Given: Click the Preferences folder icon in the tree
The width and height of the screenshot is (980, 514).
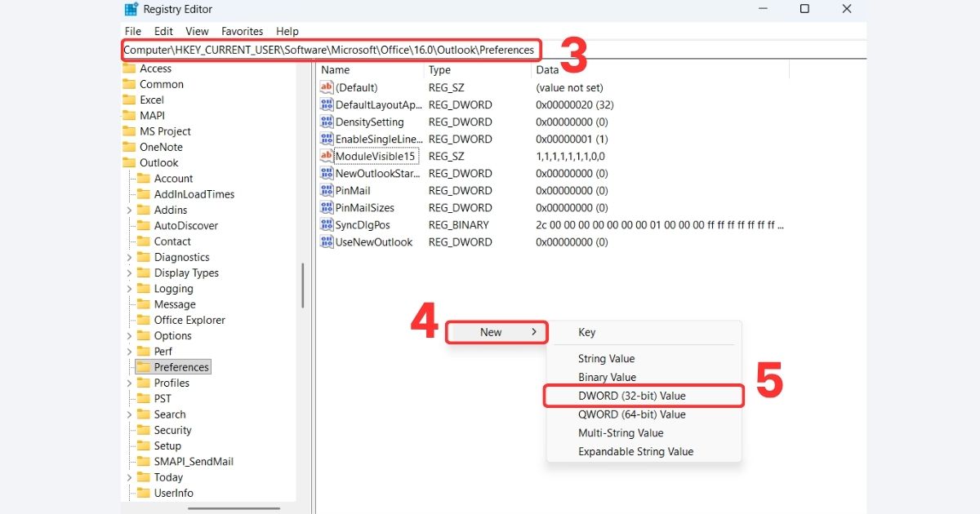Looking at the screenshot, I should 143,366.
